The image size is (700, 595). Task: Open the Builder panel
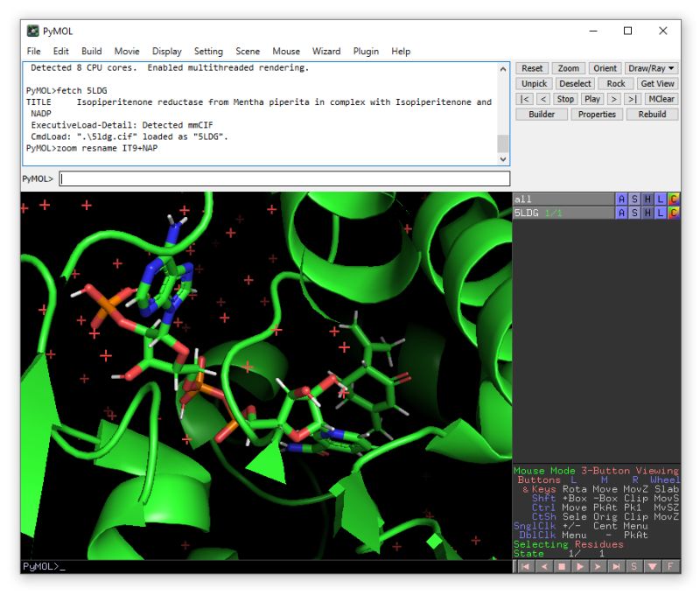point(542,115)
